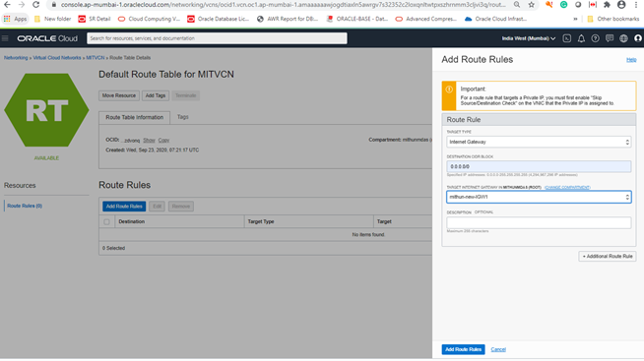
Task: Click the Destination column header
Action: click(131, 221)
